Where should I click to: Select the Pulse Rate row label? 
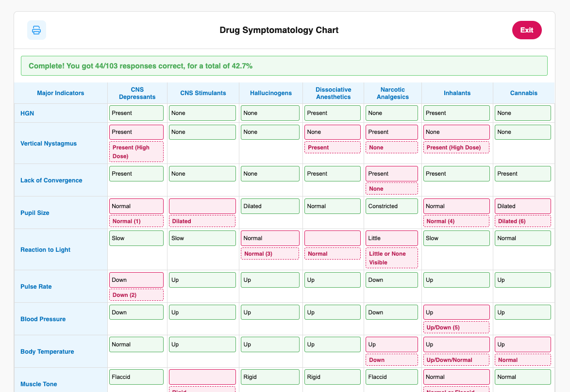coord(36,286)
